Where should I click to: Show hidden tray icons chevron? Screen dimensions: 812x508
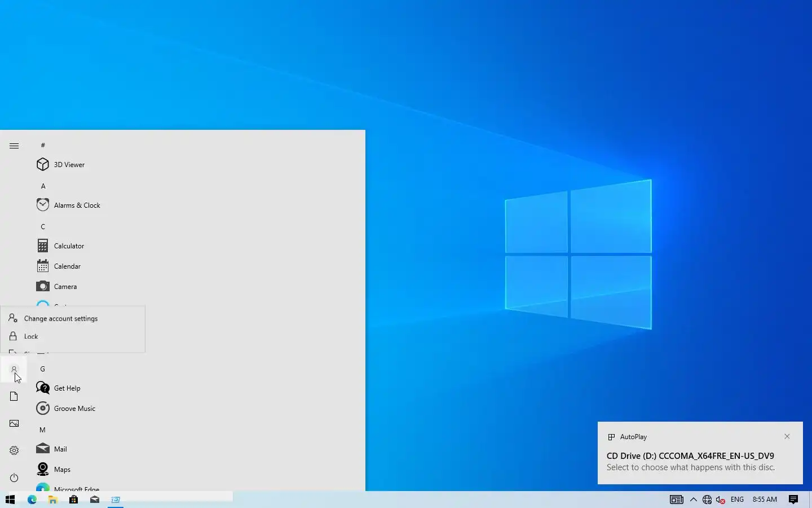pyautogui.click(x=694, y=500)
